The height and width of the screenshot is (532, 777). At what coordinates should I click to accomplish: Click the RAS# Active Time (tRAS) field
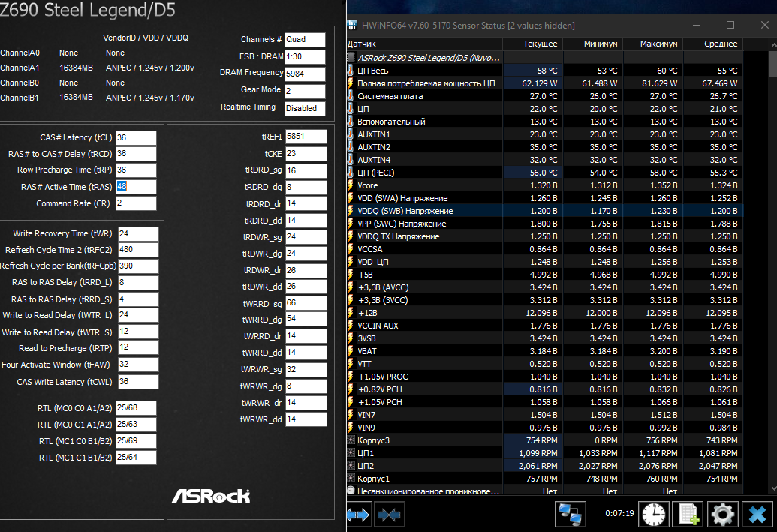pyautogui.click(x=137, y=187)
